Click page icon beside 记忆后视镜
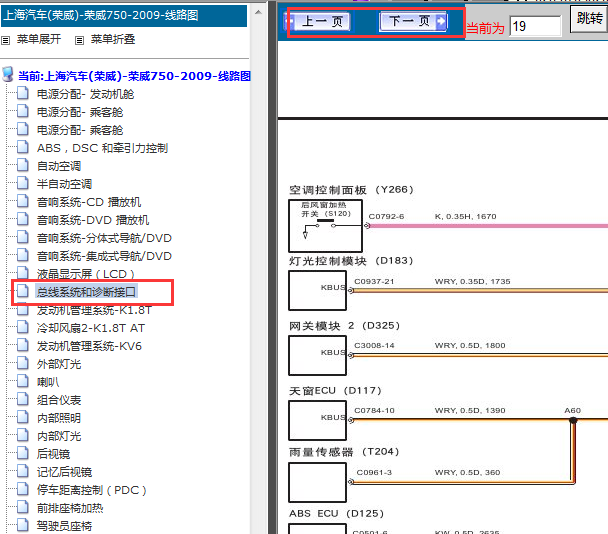Viewport: 608px width, 534px height. point(23,471)
